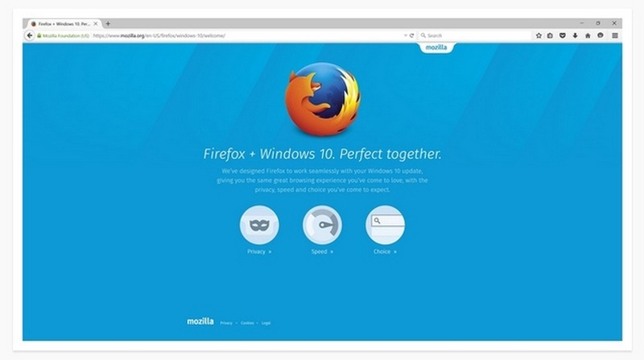Open the mozilla tab dropdown at page top
Viewport: 644px width, 360px height.
tap(436, 48)
